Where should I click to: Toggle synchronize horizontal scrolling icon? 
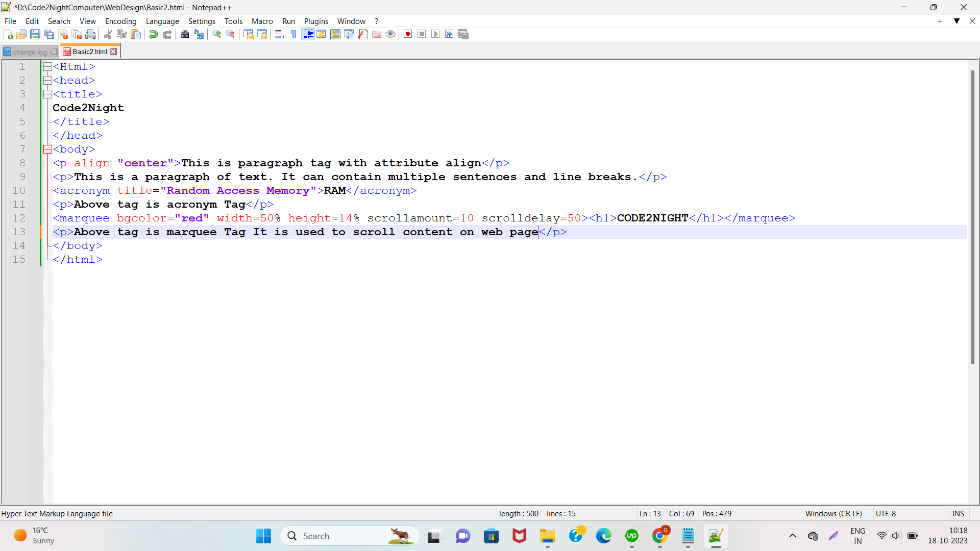262,34
